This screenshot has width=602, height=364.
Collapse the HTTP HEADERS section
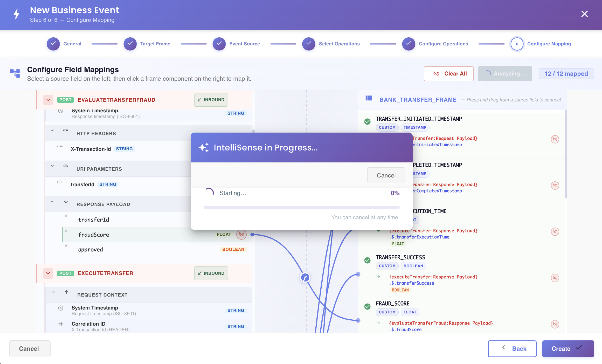coord(52,130)
